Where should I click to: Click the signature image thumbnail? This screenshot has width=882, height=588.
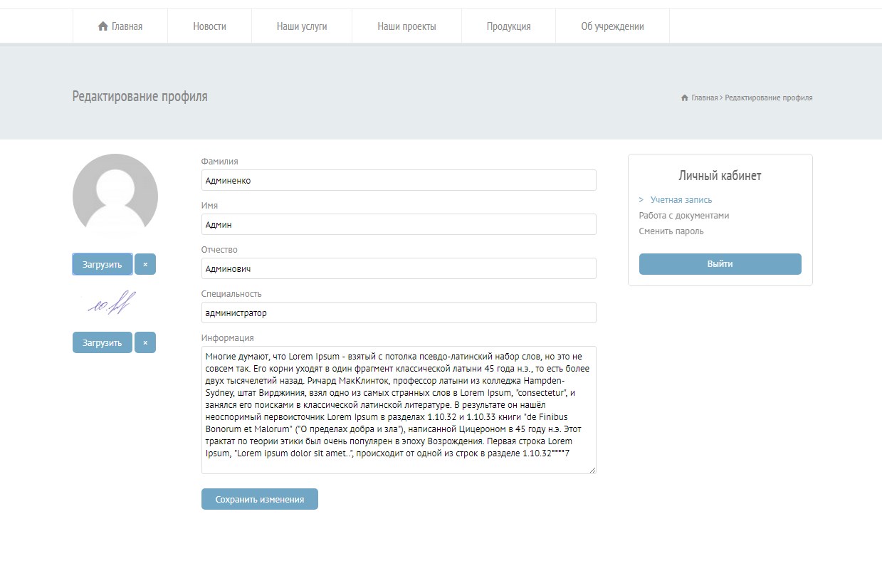[x=112, y=303]
